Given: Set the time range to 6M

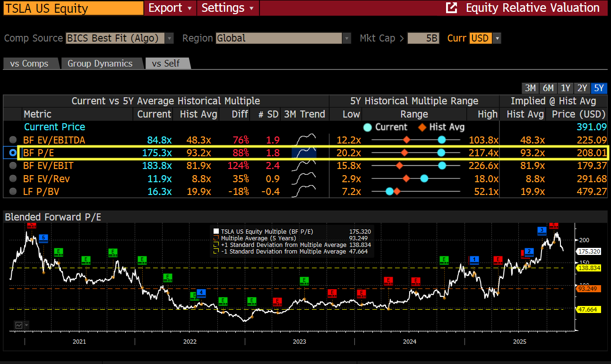Looking at the screenshot, I should click(548, 88).
